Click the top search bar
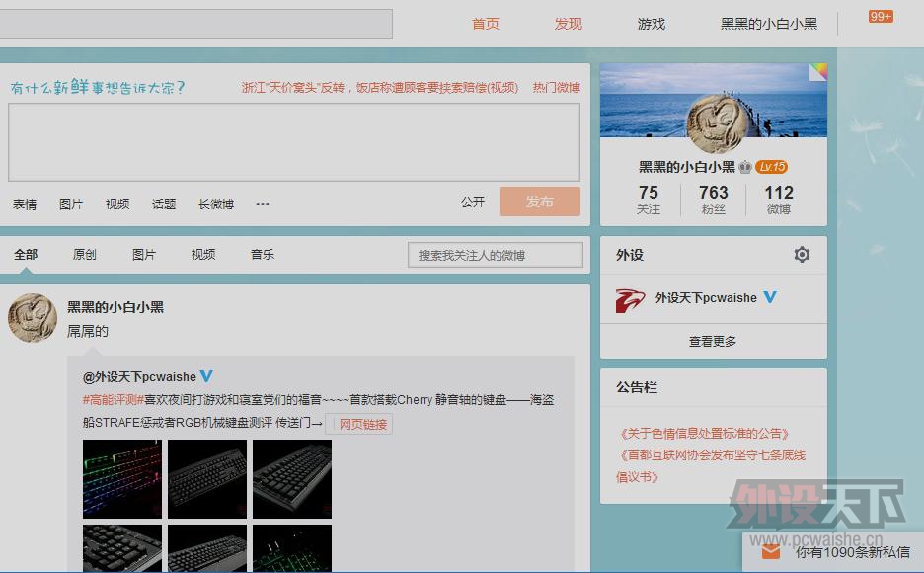Screen dimensions: 924x573 pyautogui.click(x=195, y=24)
